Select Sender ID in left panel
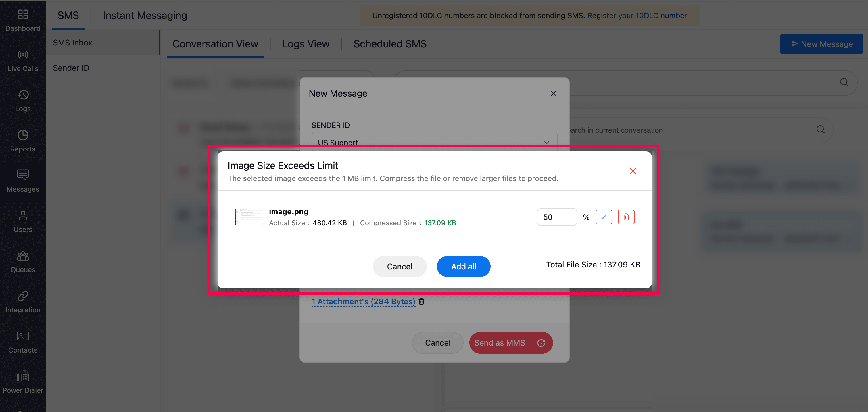 [71, 68]
